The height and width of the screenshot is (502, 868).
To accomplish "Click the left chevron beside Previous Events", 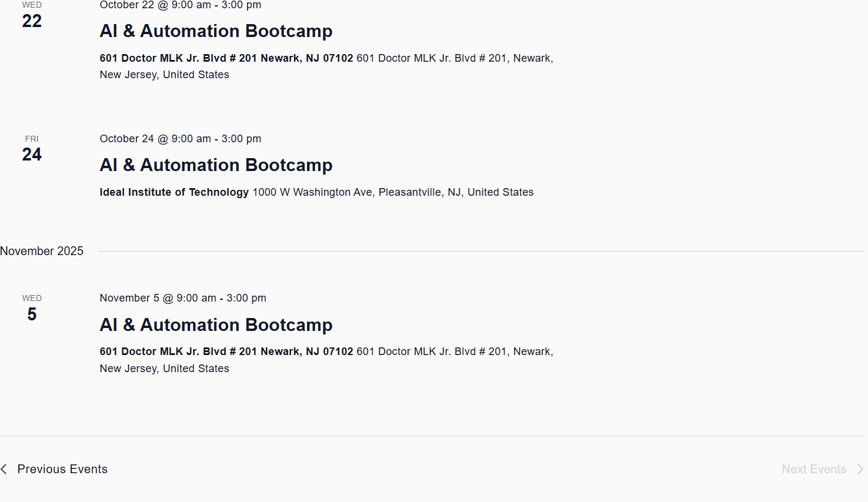I will coord(4,469).
